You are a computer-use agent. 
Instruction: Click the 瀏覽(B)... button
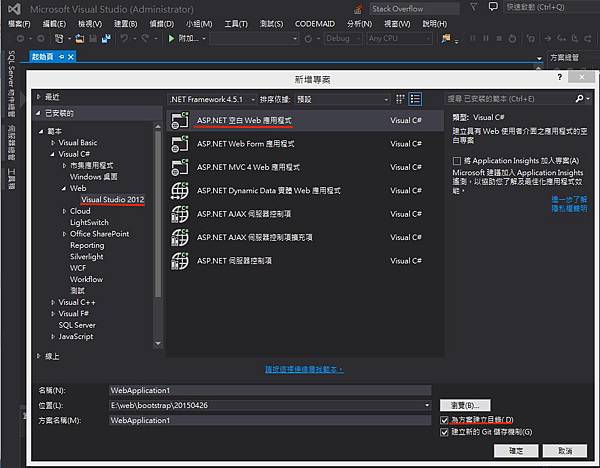coord(465,405)
